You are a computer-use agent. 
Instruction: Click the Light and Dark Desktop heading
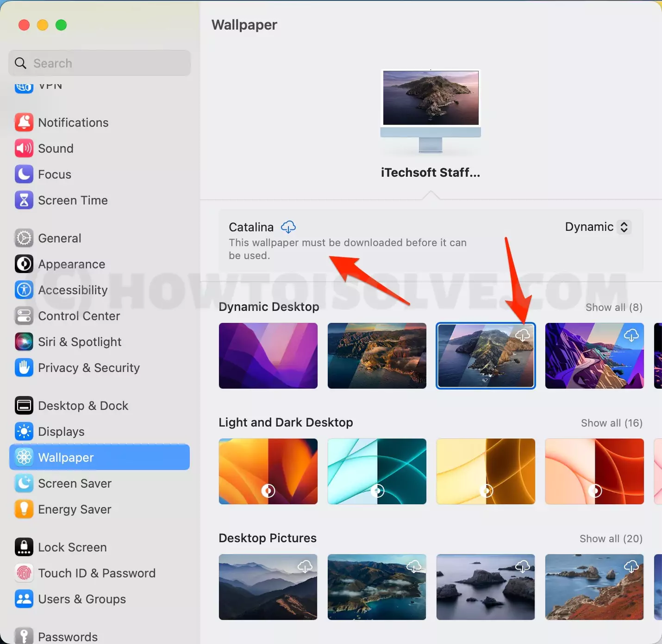pos(286,422)
